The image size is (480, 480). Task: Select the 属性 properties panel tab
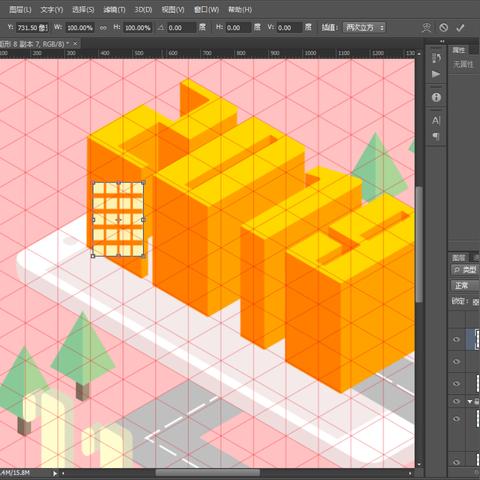pos(458,50)
